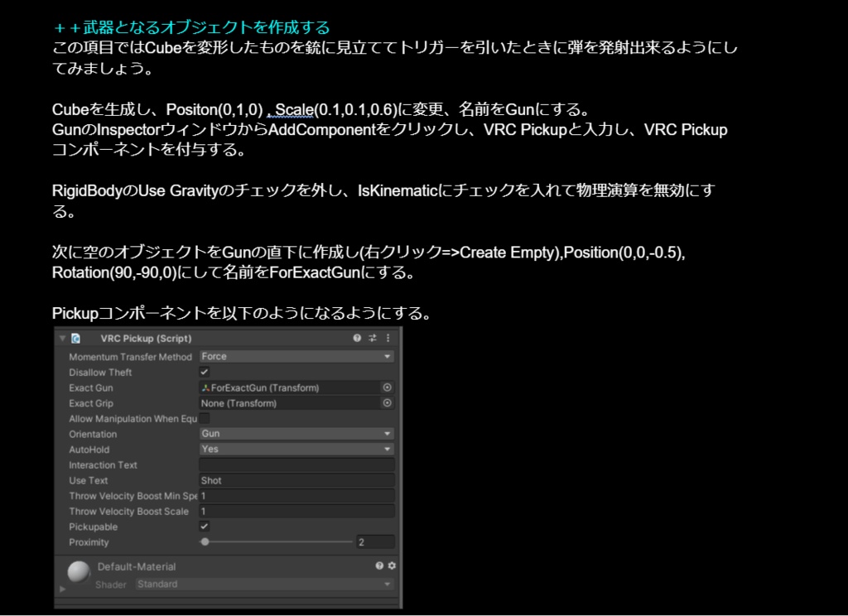Expand the Default-Material section arrow
Screen dimensions: 848x616
click(63, 590)
